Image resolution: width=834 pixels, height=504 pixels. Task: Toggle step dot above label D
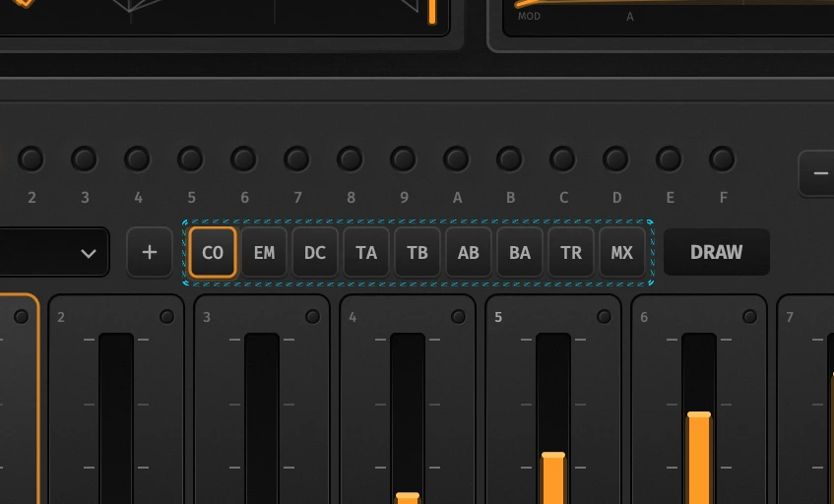tap(616, 158)
